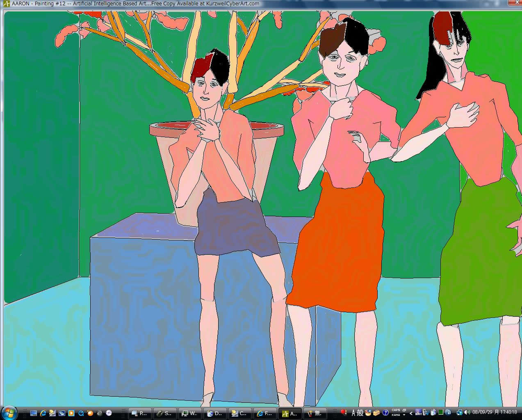
Task: Click the language bar restore icon
Action: tap(404, 410)
